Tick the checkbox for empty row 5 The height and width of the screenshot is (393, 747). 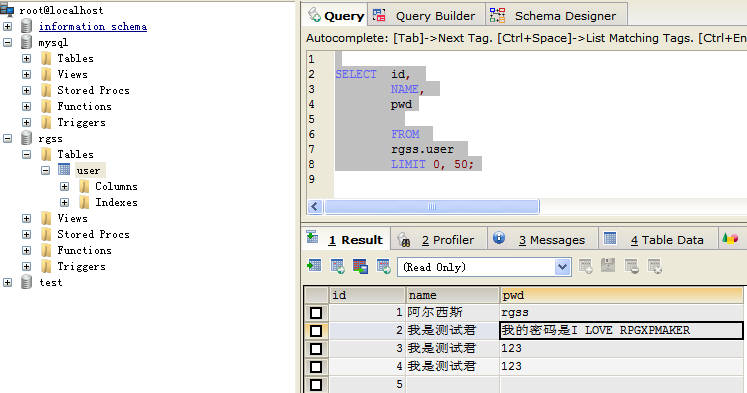coord(316,384)
